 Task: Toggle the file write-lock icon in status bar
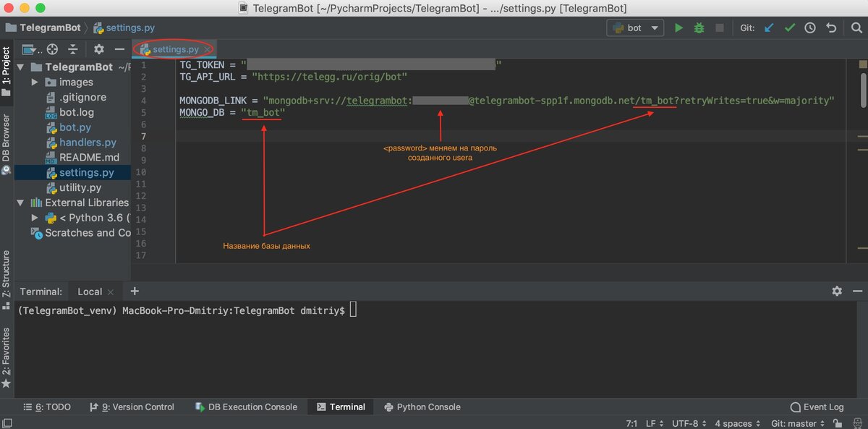837,422
